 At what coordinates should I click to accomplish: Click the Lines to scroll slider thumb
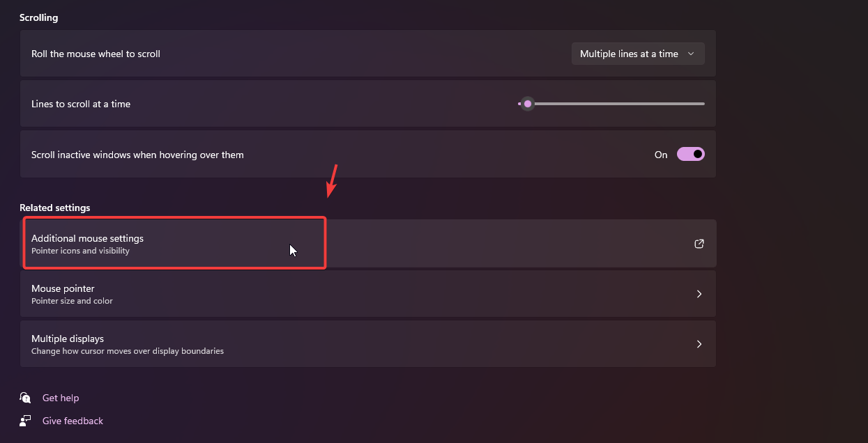click(x=528, y=104)
